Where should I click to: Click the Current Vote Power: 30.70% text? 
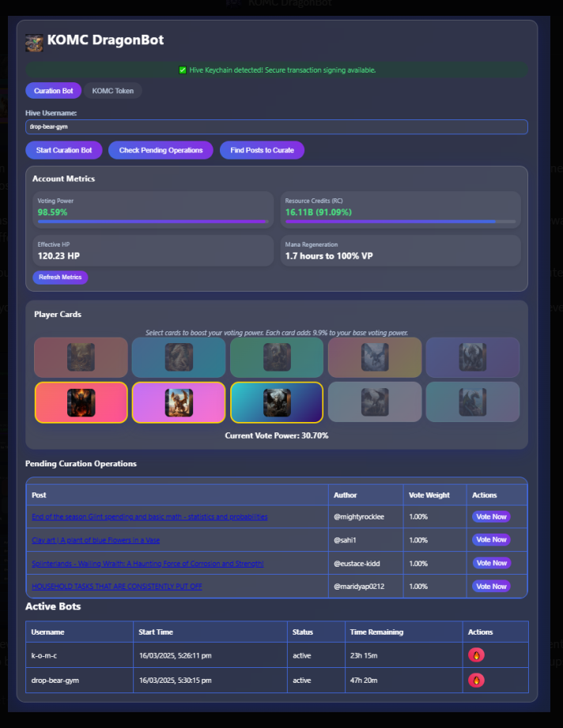pos(277,436)
